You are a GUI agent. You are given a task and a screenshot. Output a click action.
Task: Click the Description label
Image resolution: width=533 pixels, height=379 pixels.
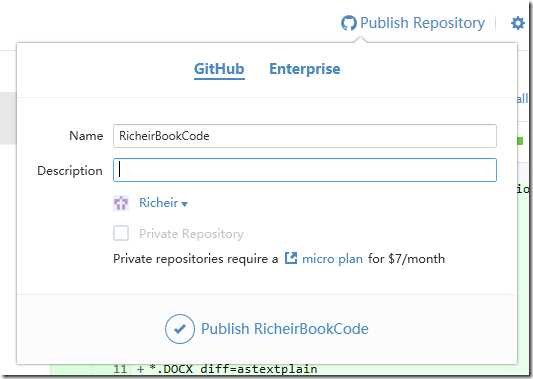[x=70, y=171]
